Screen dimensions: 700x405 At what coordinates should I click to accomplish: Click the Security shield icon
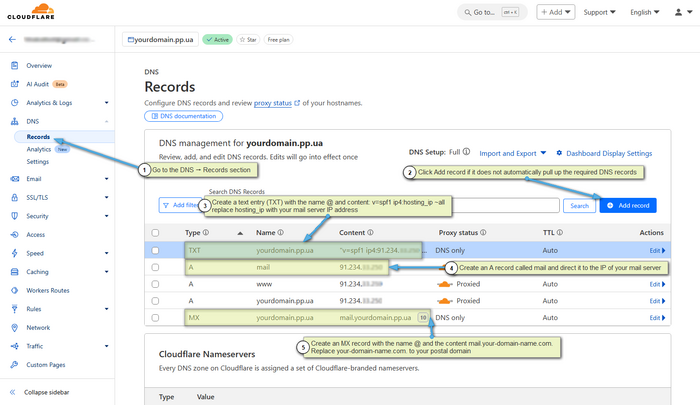[x=15, y=216]
